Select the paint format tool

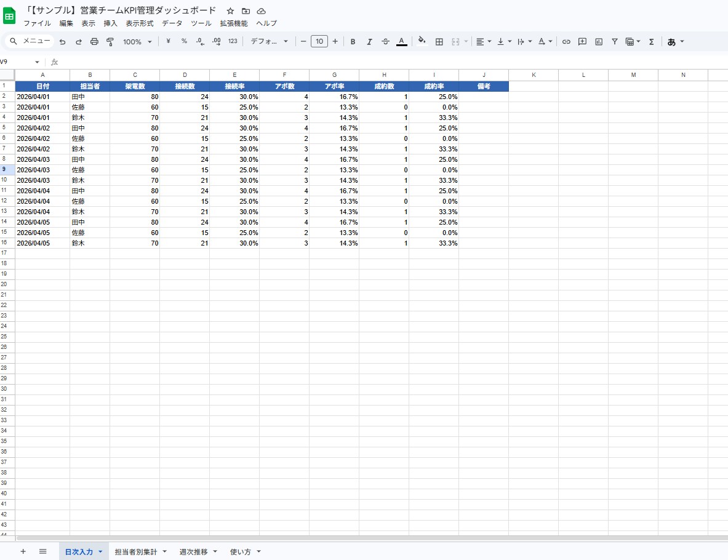click(x=110, y=42)
